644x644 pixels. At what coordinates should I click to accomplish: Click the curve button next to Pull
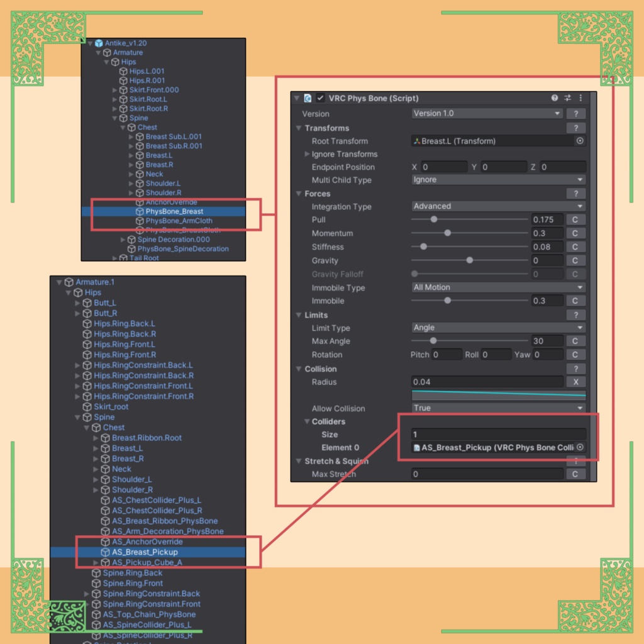click(575, 219)
